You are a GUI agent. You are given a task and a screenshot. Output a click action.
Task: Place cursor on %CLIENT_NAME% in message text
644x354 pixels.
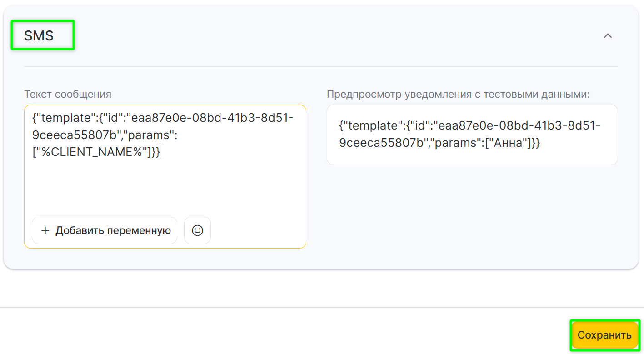96,153
